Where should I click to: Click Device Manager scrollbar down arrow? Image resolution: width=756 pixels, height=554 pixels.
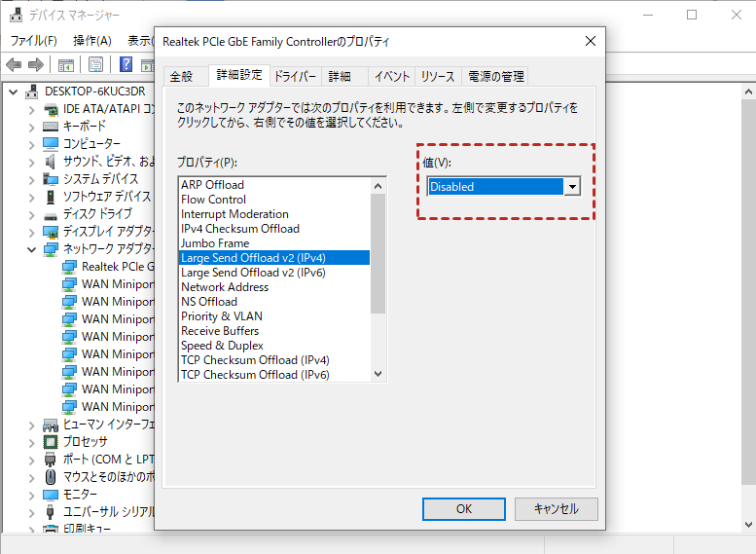pyautogui.click(x=748, y=525)
